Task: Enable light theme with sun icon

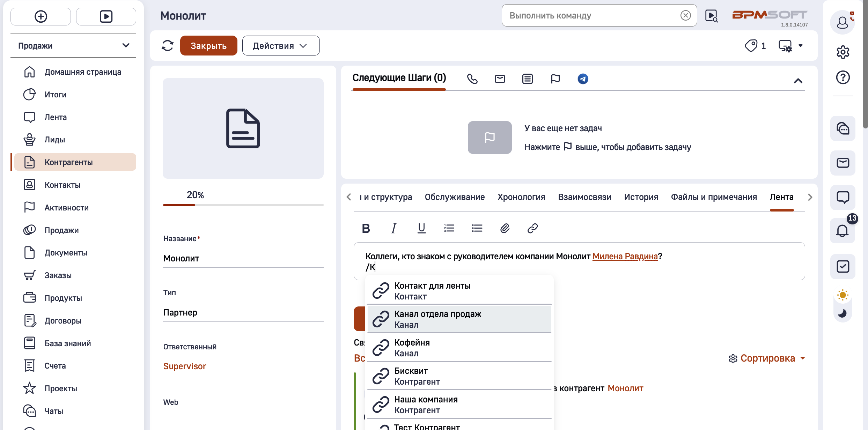Action: [x=843, y=295]
